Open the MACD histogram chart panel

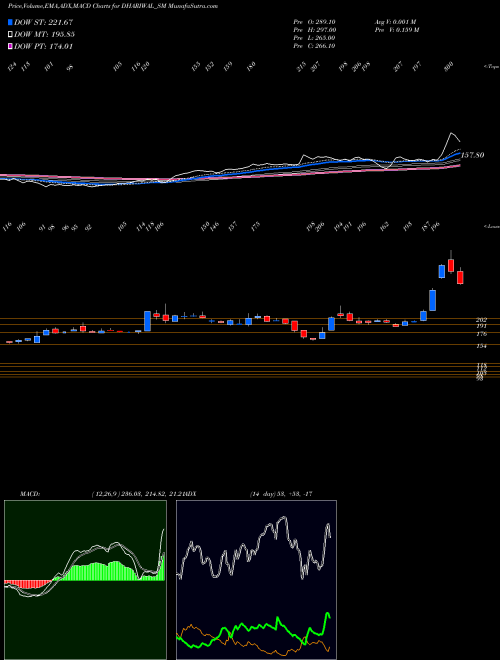click(85, 580)
